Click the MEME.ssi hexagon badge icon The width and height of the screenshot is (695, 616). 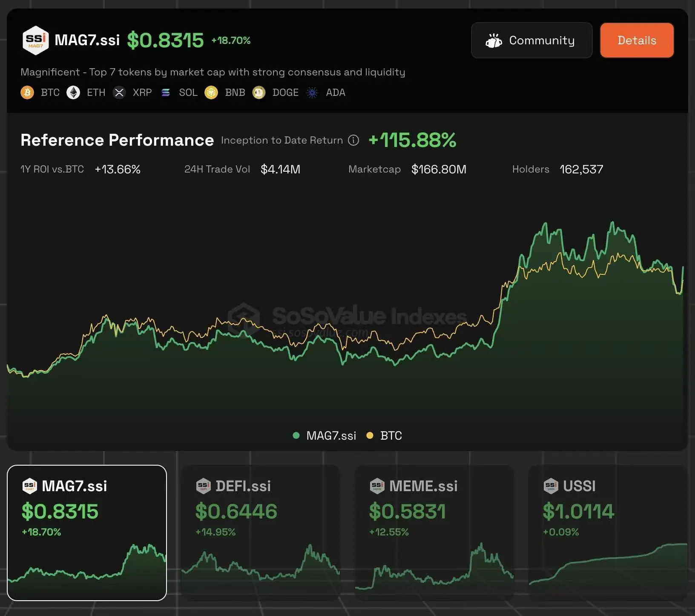point(378,485)
